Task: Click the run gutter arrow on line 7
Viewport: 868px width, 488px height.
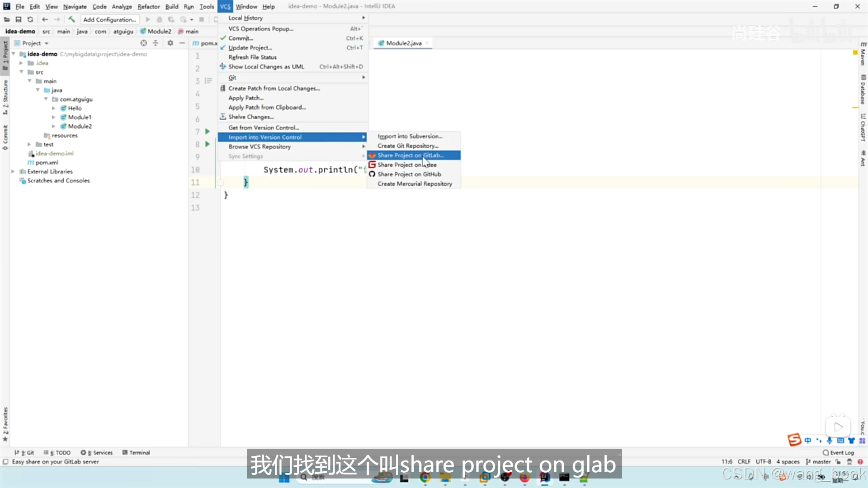Action: tap(208, 131)
